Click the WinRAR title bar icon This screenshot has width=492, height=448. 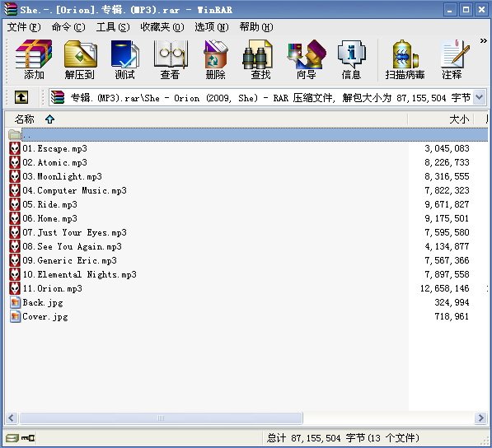[x=10, y=9]
